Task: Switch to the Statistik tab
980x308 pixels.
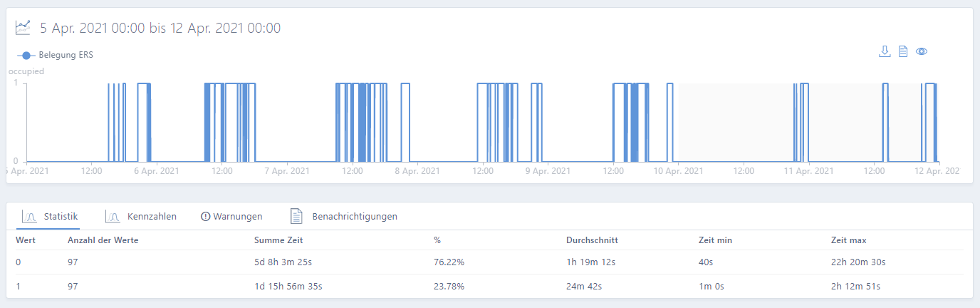Action: tap(61, 216)
